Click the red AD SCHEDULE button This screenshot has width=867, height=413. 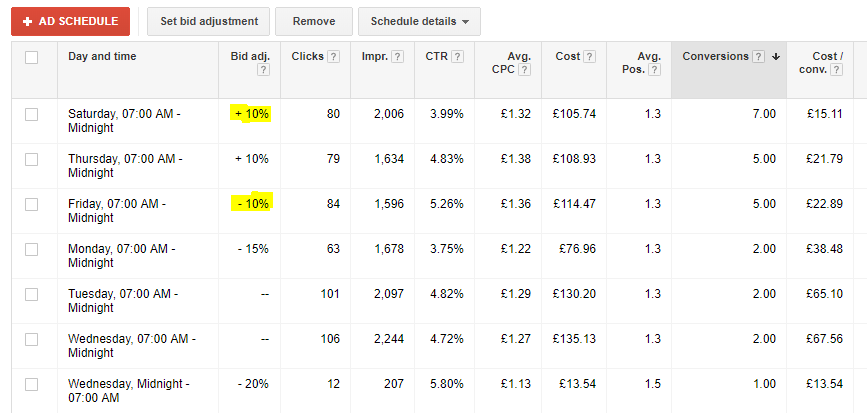click(x=70, y=22)
